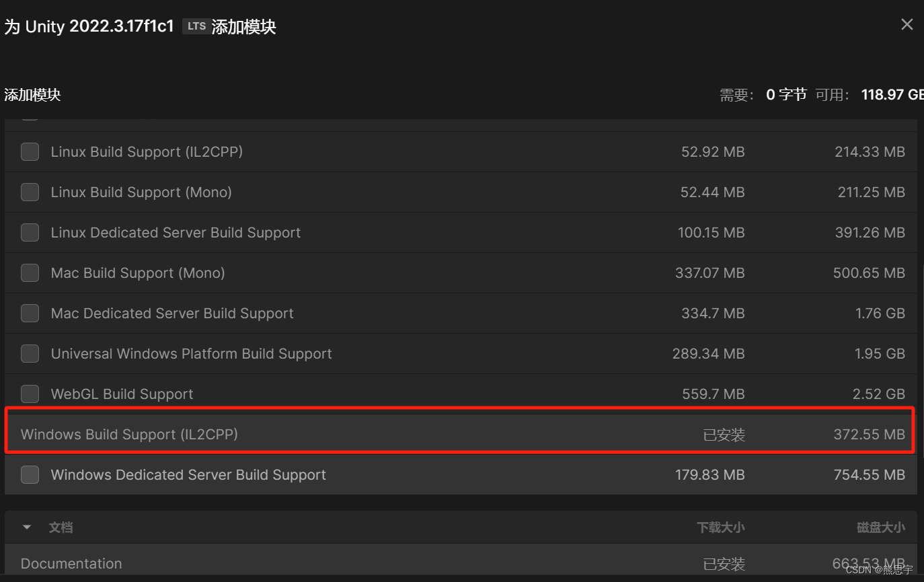Enable WebGL Build Support checkbox

tap(30, 394)
